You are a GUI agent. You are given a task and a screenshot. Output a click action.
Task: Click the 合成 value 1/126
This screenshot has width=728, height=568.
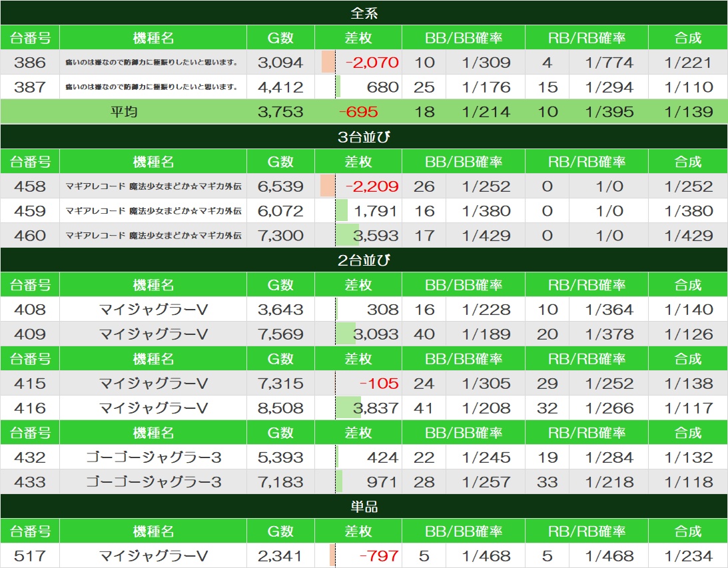coord(688,334)
